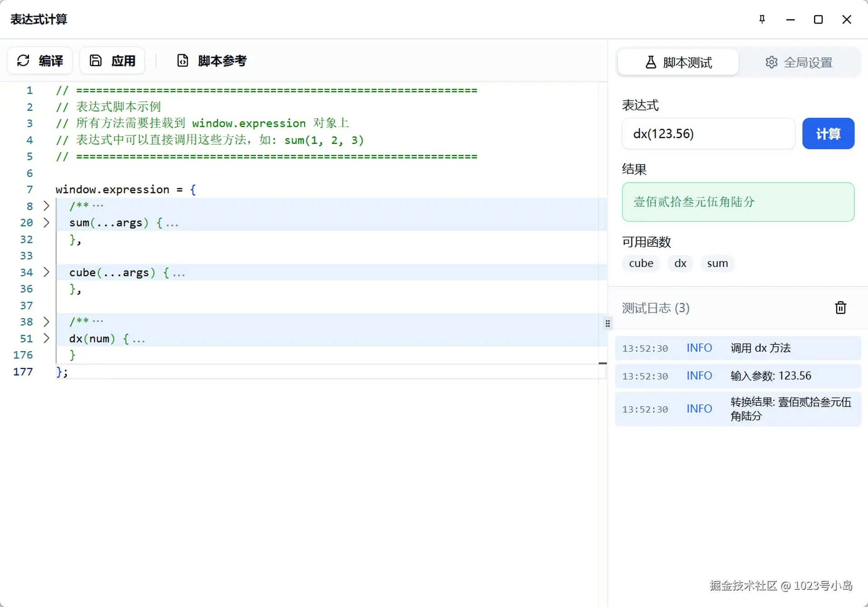Click the flask icon on 脚本测试
This screenshot has width=868, height=607.
point(651,62)
